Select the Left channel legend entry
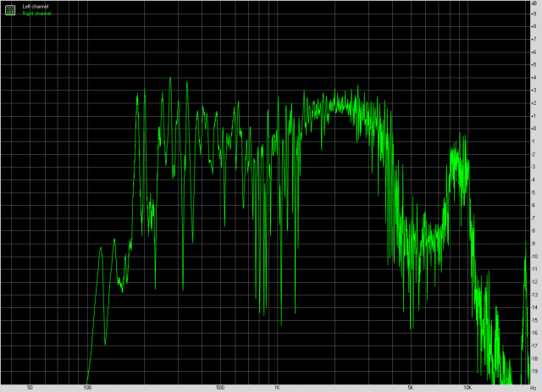Image resolution: width=542 pixels, height=392 pixels. [x=36, y=6]
